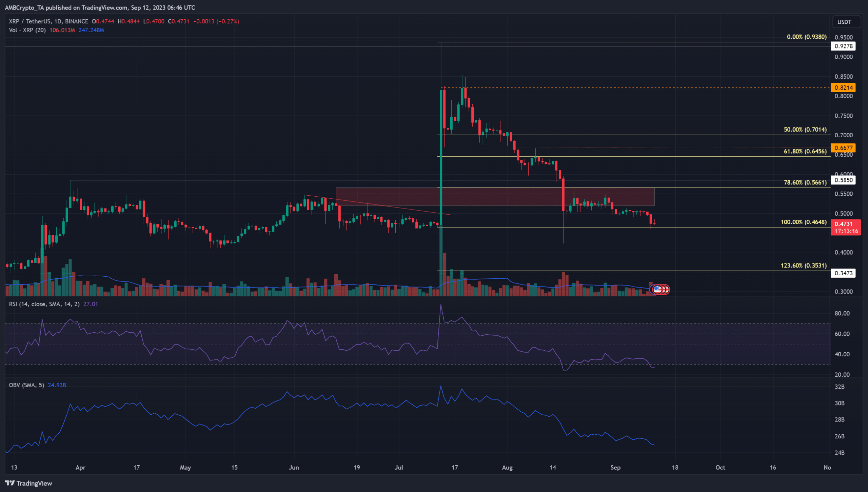
Task: Click the TradingView logo
Action: tap(29, 483)
